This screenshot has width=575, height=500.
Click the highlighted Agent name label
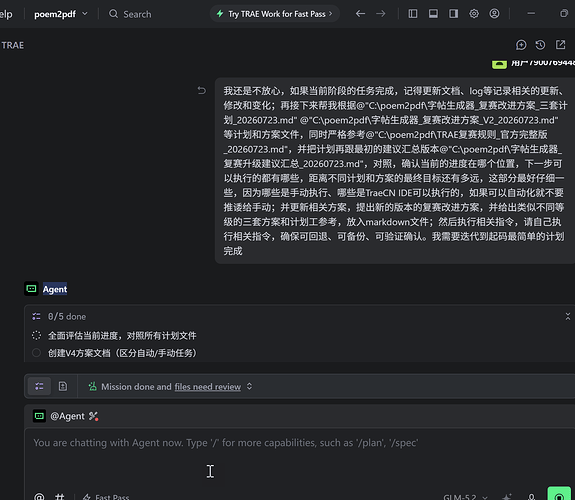pyautogui.click(x=55, y=289)
